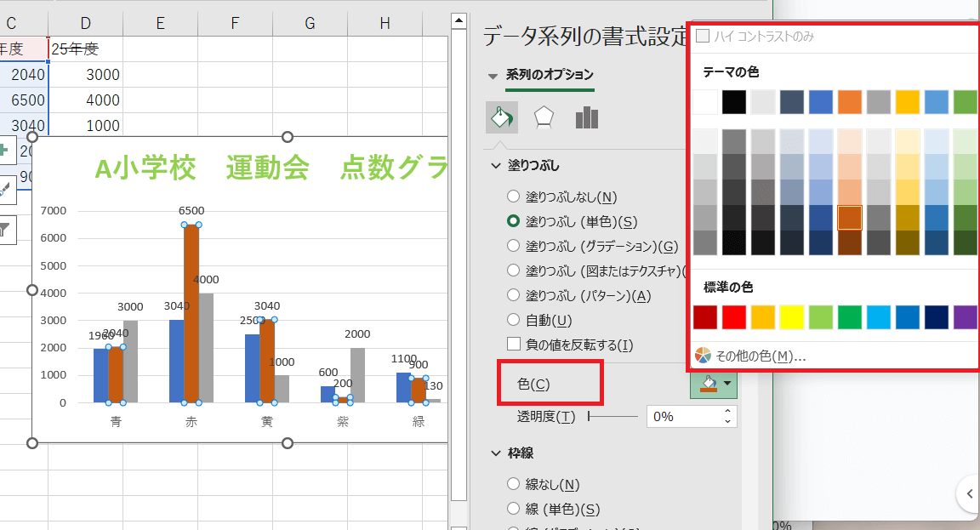Image resolution: width=980 pixels, height=530 pixels.
Task: Pick the theme orange color swatch
Action: click(849, 102)
